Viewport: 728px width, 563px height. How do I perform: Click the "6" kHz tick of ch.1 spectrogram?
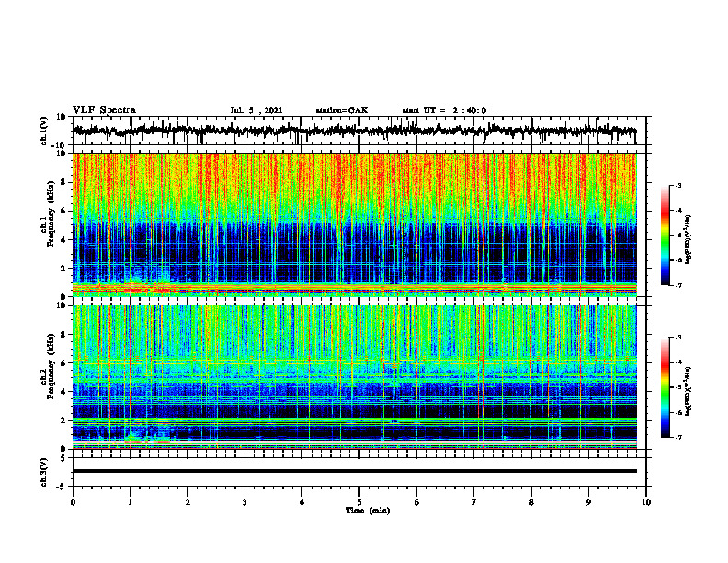[x=64, y=211]
